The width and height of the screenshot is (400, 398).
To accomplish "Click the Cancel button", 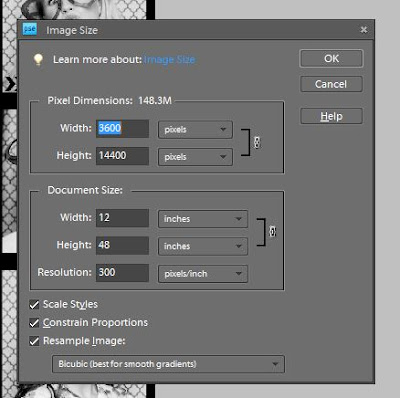I will coord(331,84).
